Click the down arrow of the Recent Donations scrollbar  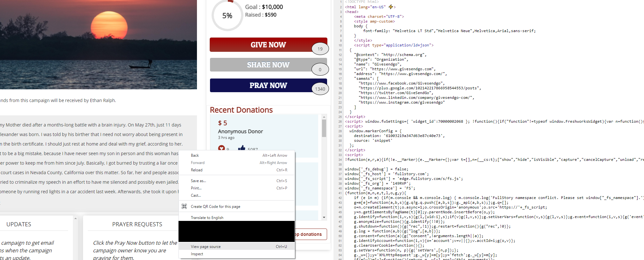tap(324, 217)
